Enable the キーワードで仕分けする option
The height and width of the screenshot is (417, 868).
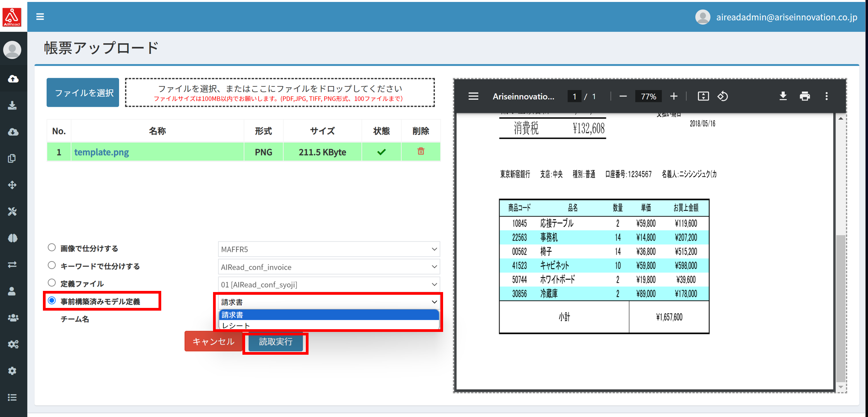52,265
